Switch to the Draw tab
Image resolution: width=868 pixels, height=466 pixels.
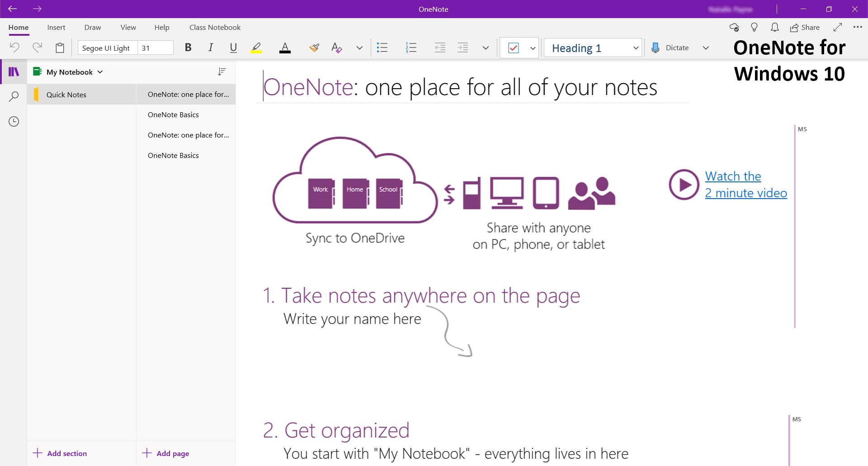(92, 27)
